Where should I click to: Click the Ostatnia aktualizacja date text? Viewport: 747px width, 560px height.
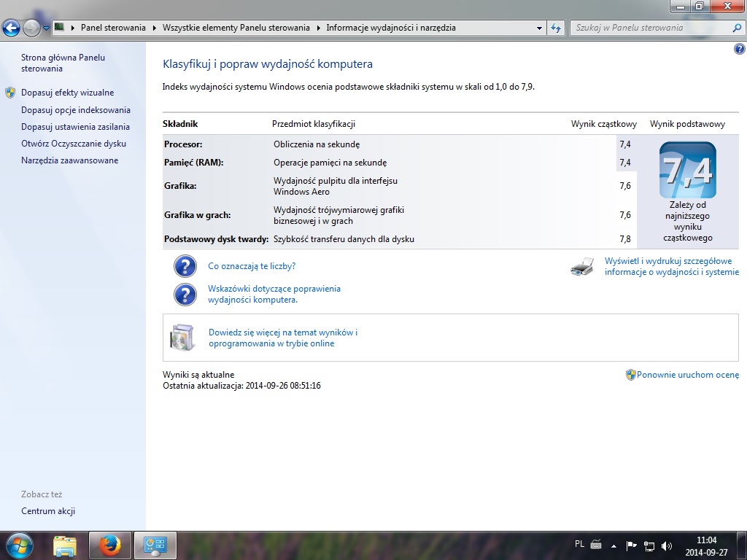(241, 386)
